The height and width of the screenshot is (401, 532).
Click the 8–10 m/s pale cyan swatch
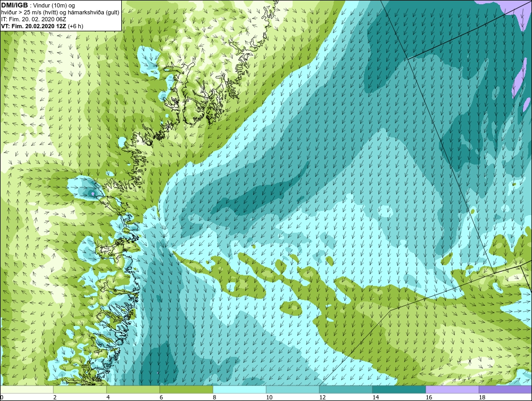[239, 389]
